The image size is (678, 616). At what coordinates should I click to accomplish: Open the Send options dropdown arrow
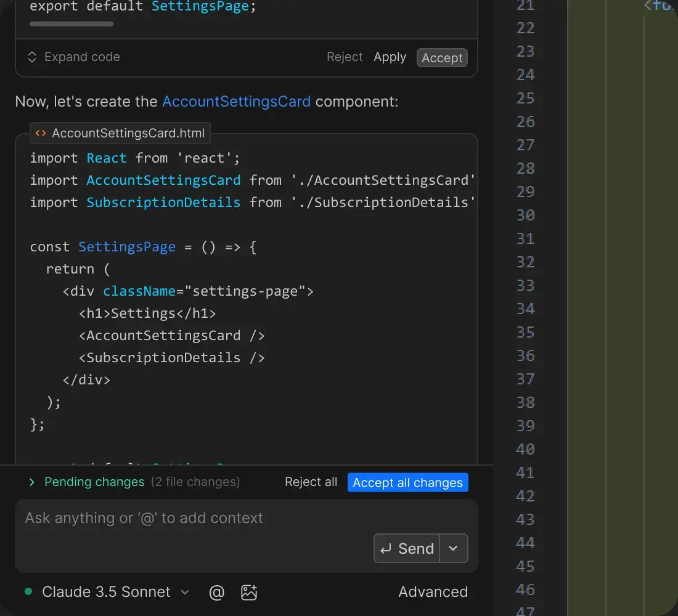(x=453, y=548)
